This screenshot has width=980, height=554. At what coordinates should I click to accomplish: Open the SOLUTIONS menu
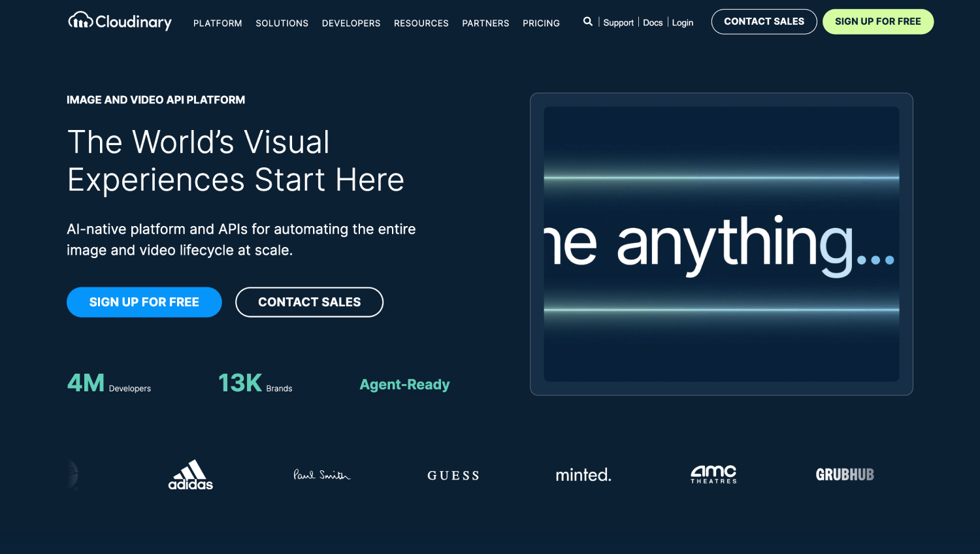tap(282, 23)
